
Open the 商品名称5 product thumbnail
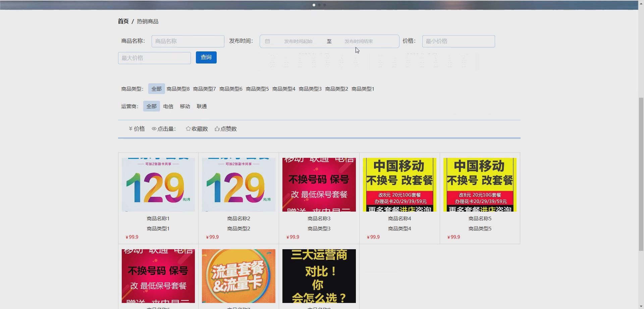(480, 184)
